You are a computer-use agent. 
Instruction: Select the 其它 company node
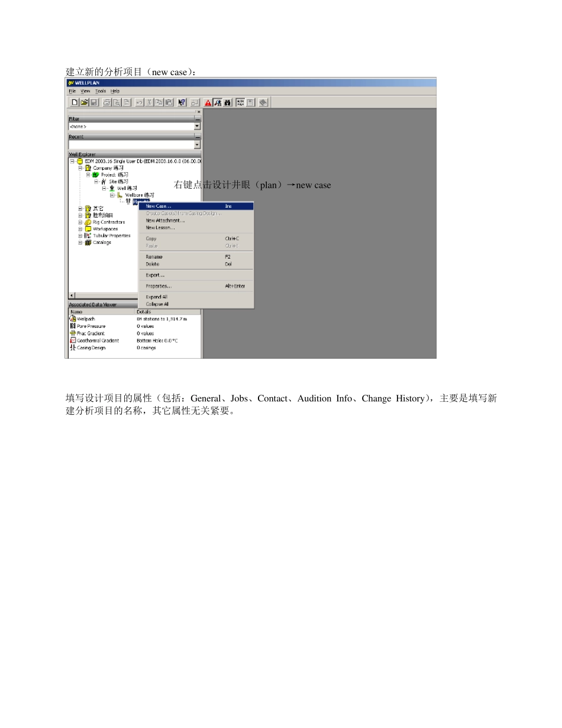click(98, 208)
